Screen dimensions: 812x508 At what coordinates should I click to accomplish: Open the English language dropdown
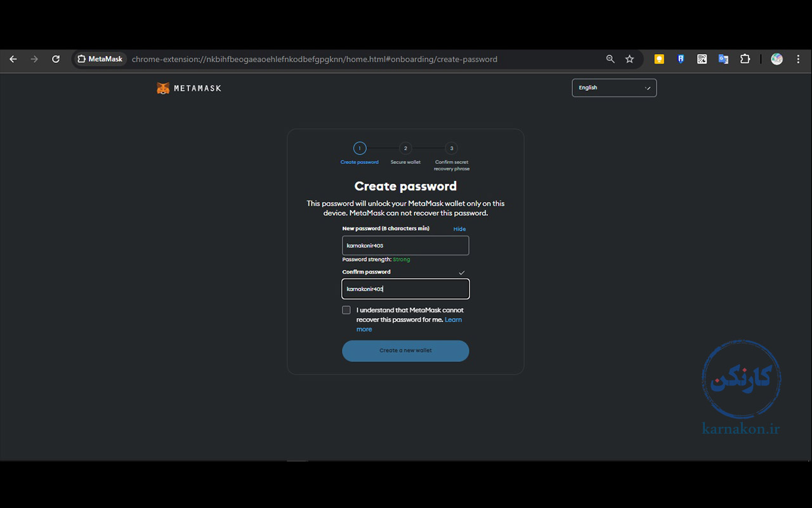614,88
